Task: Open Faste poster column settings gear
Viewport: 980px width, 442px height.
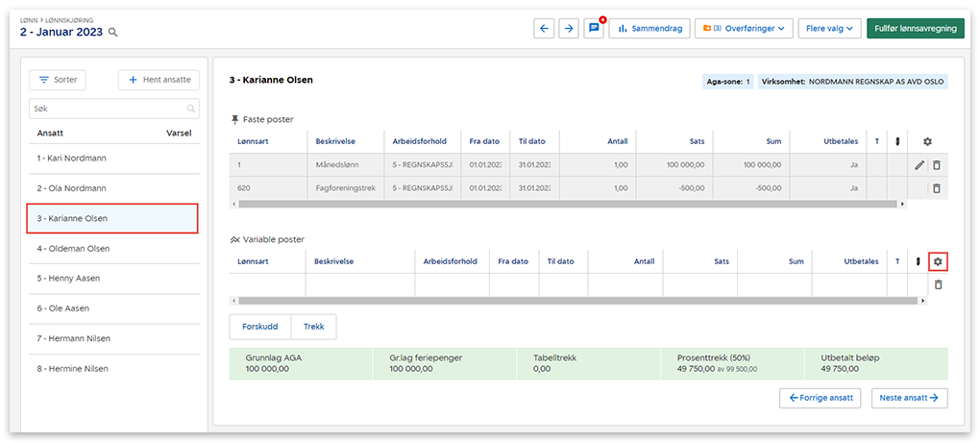Action: coord(927,141)
